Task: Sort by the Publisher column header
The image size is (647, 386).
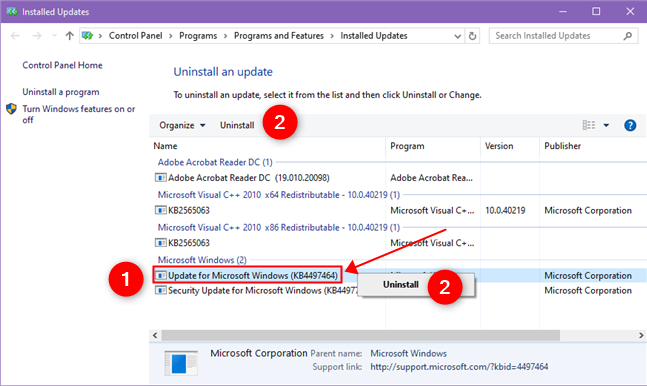Action: click(562, 146)
